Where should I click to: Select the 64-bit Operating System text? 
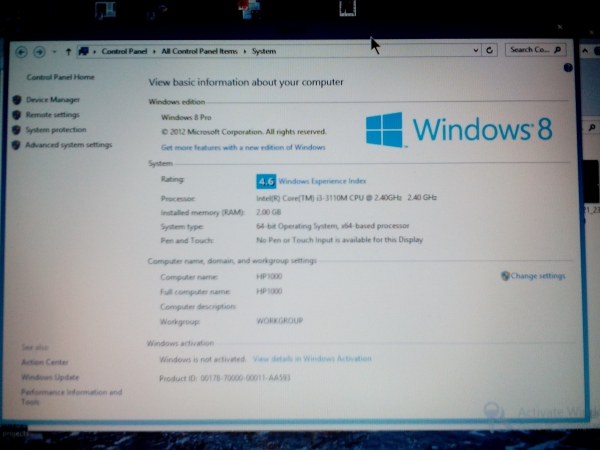(333, 226)
